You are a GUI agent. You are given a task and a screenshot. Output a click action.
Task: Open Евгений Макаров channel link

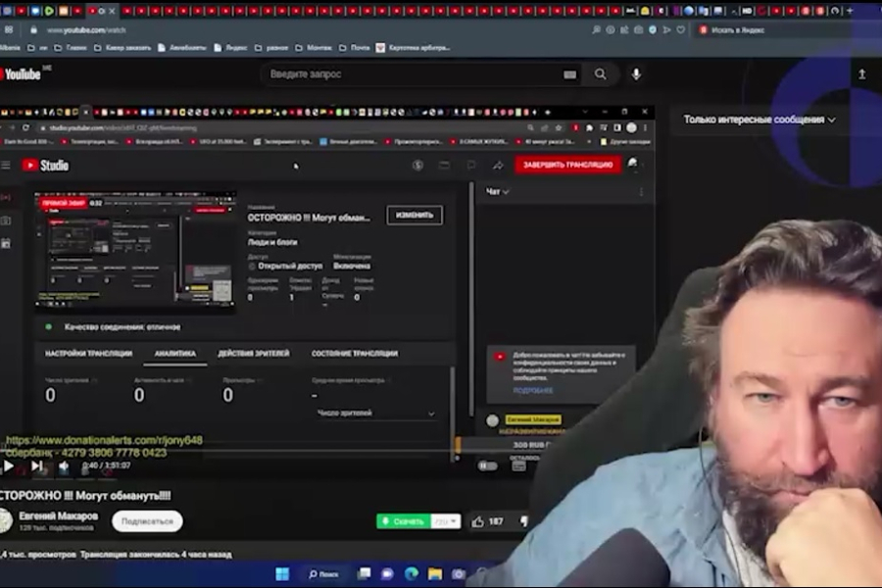(61, 515)
